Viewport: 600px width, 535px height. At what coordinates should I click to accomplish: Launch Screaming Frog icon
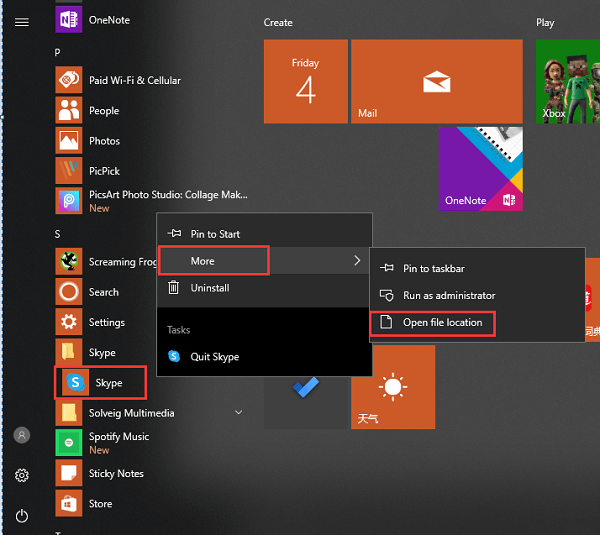(x=69, y=261)
